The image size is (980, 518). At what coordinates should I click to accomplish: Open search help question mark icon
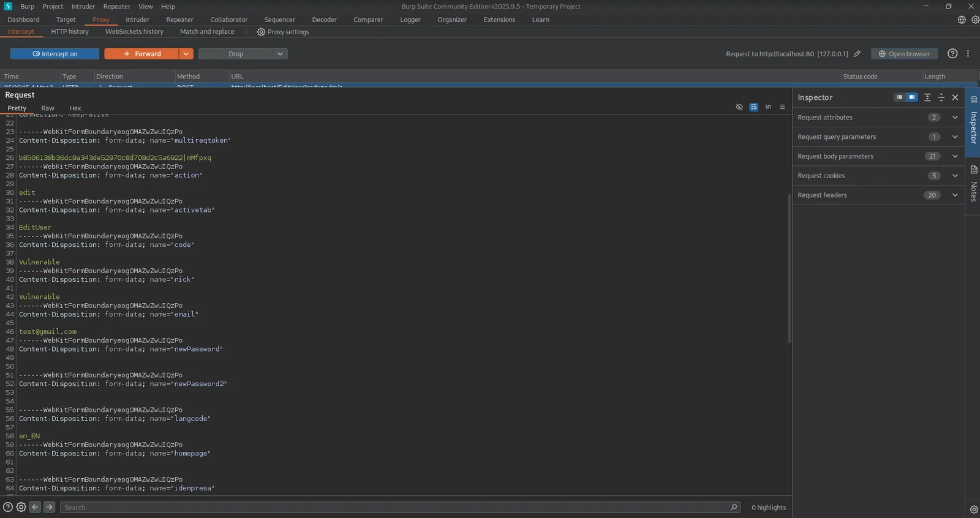(x=8, y=507)
